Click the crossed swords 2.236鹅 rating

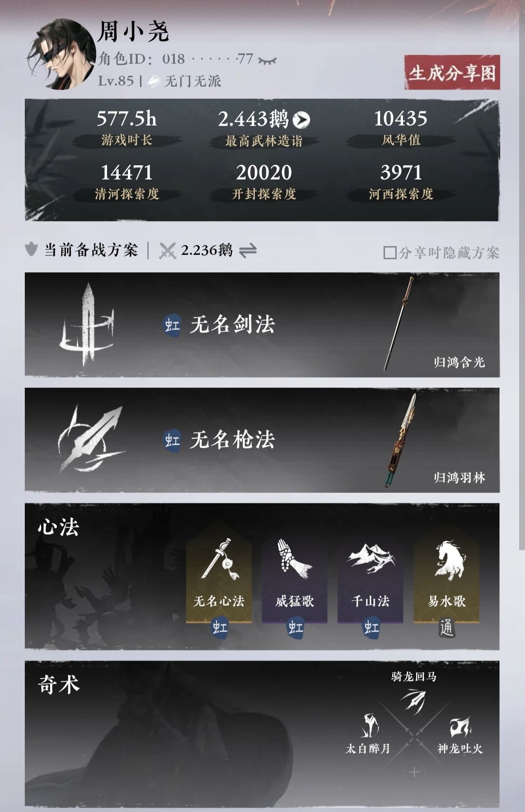click(x=196, y=251)
